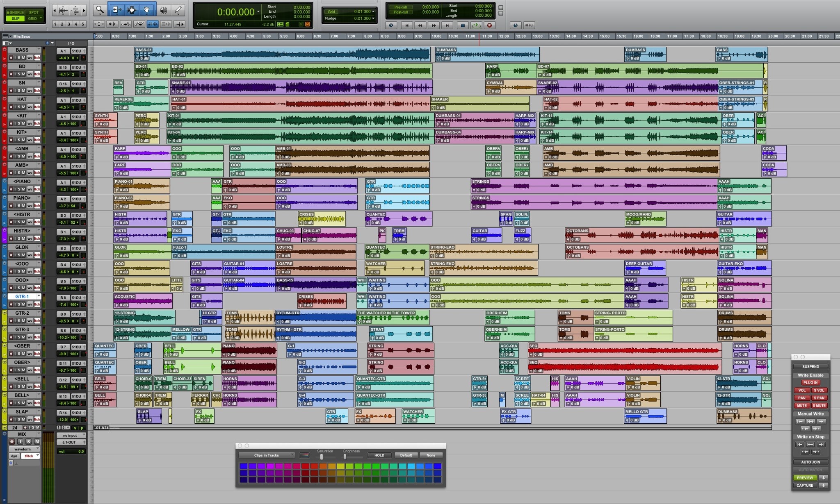Open the main counter display dropdown
This screenshot has width=840, height=504.
pyautogui.click(x=258, y=12)
